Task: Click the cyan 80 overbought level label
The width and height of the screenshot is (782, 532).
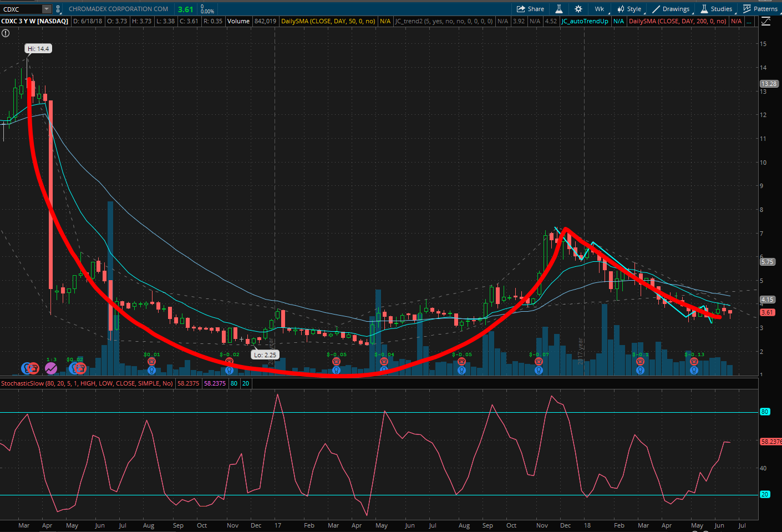Action: point(765,412)
